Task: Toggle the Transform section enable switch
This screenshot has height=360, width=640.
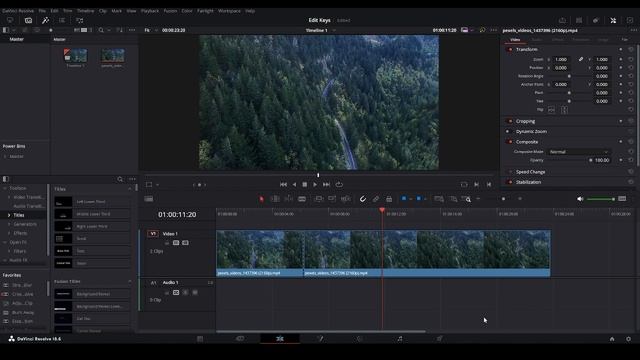Action: pyautogui.click(x=509, y=49)
